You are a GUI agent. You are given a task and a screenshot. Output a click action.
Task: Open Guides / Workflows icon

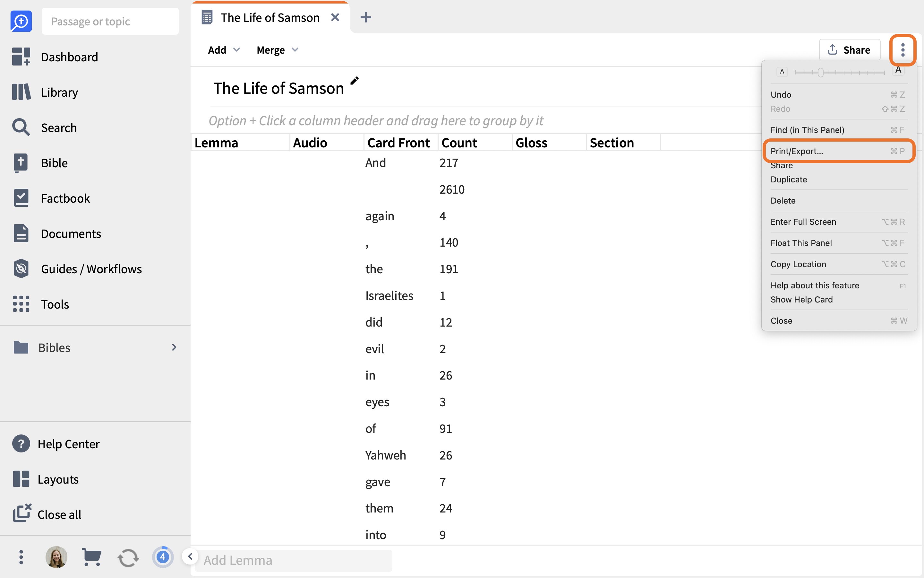[x=21, y=269]
